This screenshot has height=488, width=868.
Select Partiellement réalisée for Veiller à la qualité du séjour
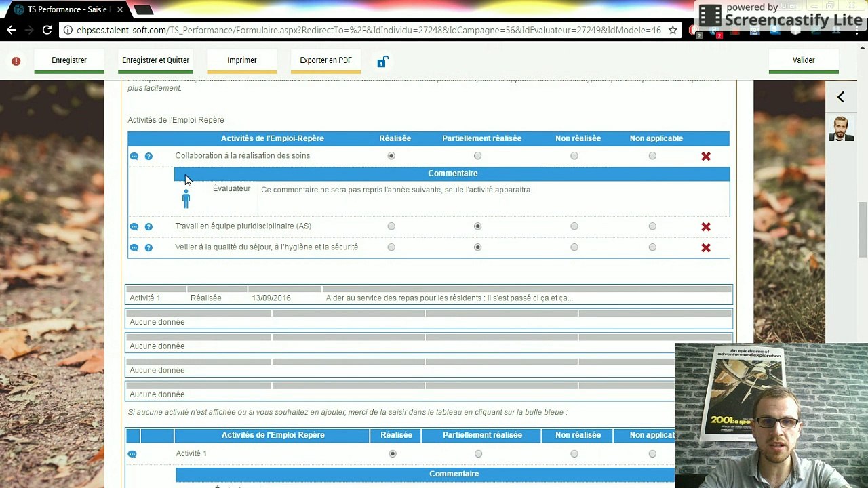(478, 247)
